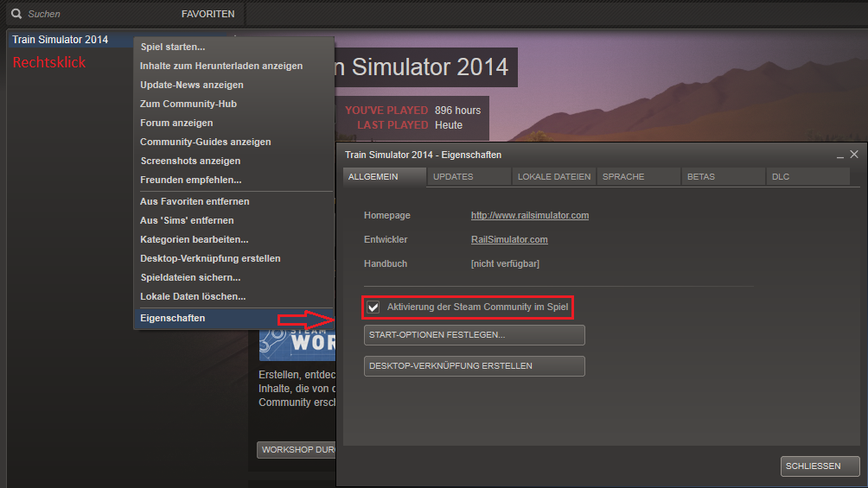Click the search magnifier icon

pyautogui.click(x=16, y=14)
